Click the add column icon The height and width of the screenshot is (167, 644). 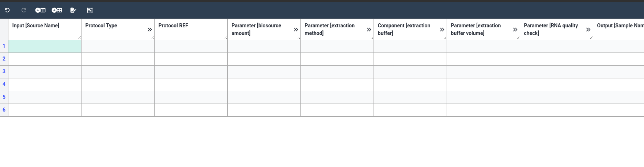coord(40,10)
